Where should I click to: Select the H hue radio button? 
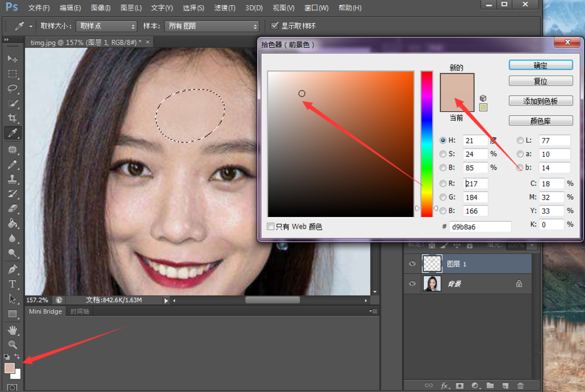pos(443,140)
